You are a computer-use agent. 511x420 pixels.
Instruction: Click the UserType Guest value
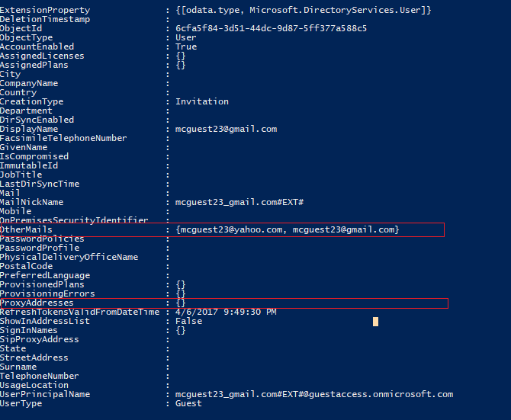(x=188, y=403)
